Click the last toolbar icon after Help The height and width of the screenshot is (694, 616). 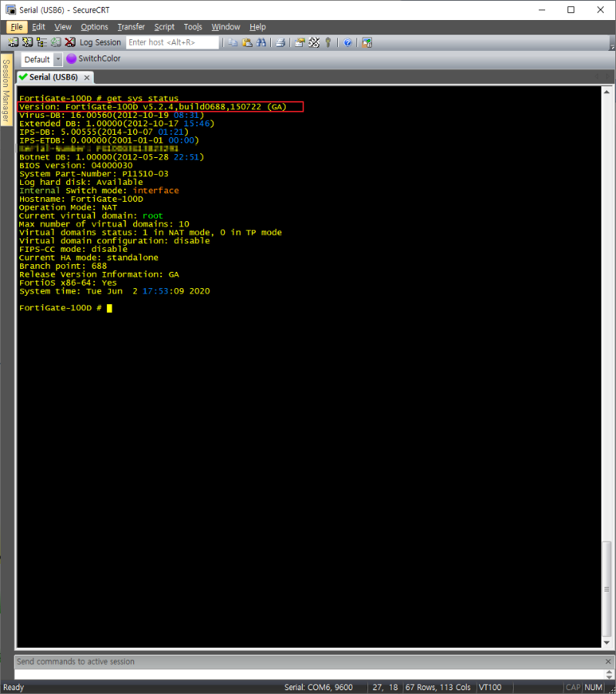(x=367, y=42)
